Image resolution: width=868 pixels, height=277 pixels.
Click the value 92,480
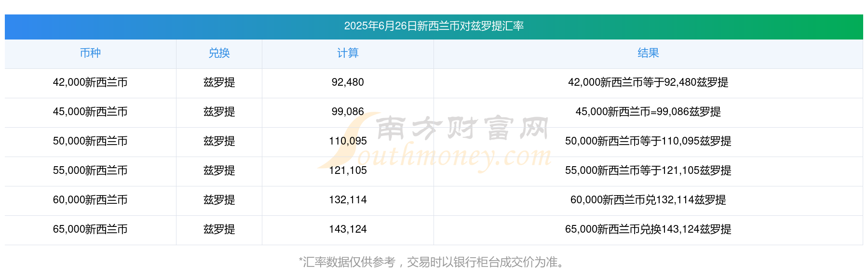click(348, 82)
